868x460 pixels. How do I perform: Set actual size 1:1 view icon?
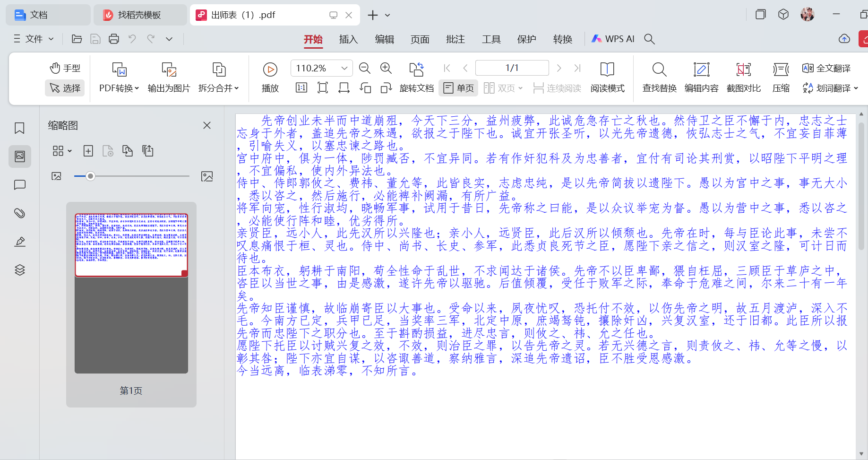click(x=301, y=87)
